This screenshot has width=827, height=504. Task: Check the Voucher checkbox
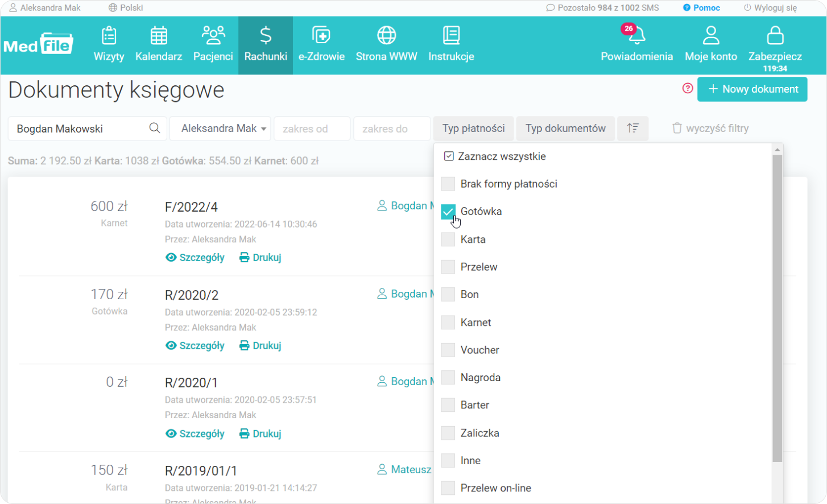click(448, 350)
